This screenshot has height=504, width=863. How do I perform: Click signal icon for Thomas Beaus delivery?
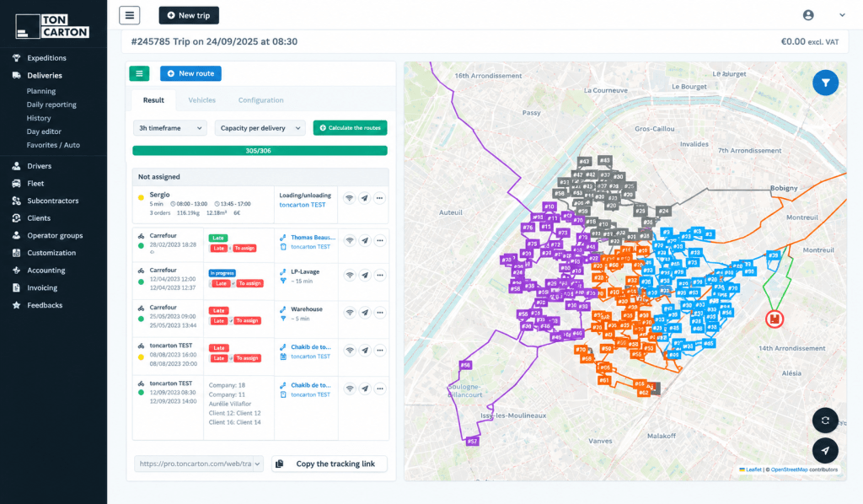point(350,240)
